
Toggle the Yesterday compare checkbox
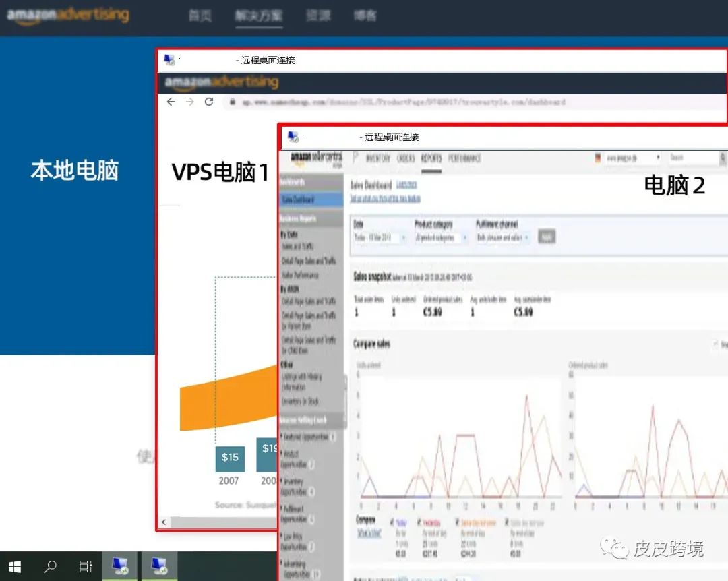(x=419, y=522)
